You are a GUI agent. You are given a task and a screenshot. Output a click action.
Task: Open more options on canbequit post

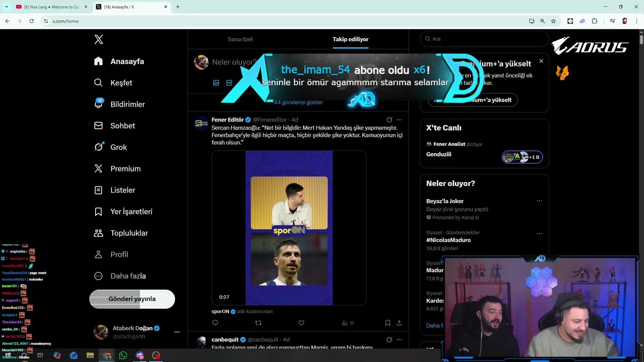(399, 339)
